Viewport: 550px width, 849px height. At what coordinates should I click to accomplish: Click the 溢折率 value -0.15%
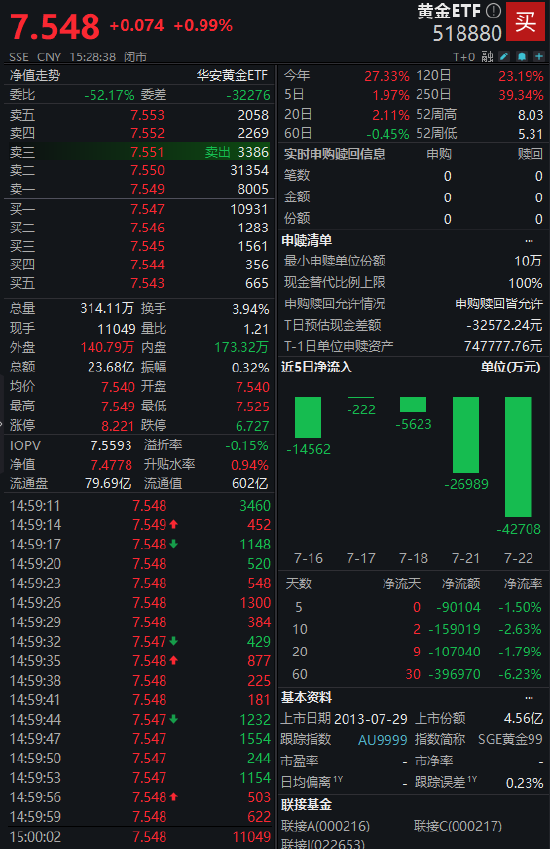pyautogui.click(x=247, y=446)
